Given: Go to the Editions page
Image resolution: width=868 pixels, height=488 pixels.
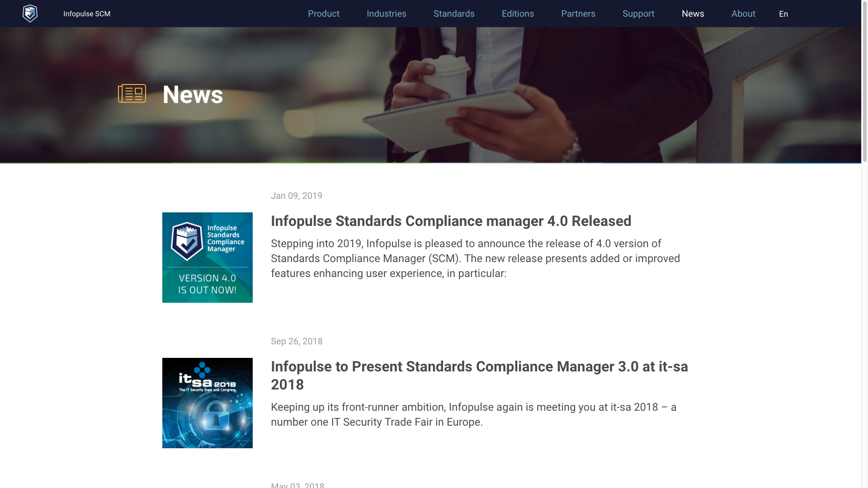Looking at the screenshot, I should coord(518,14).
